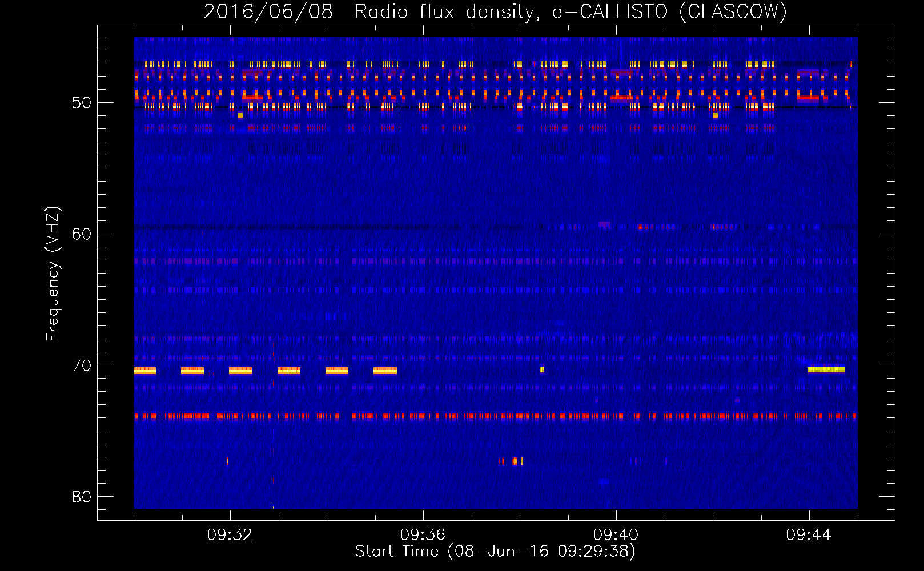Viewport: 924px width, 571px height.
Task: Click the 09:32 time tick label
Action: point(230,535)
